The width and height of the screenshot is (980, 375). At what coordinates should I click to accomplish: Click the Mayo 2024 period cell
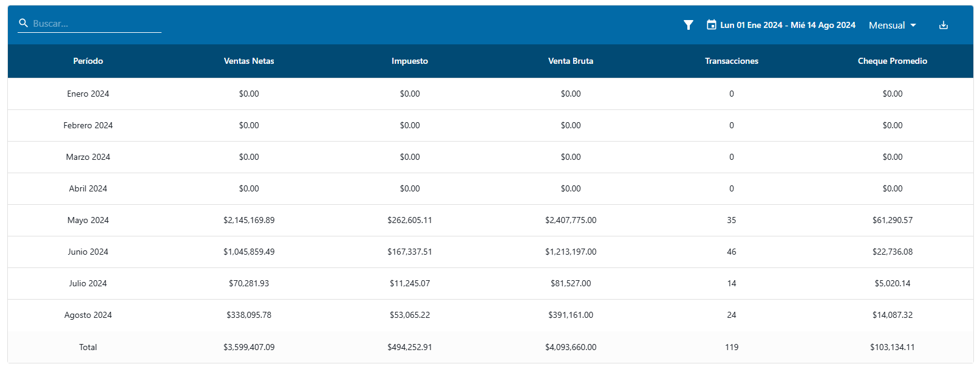coord(88,220)
